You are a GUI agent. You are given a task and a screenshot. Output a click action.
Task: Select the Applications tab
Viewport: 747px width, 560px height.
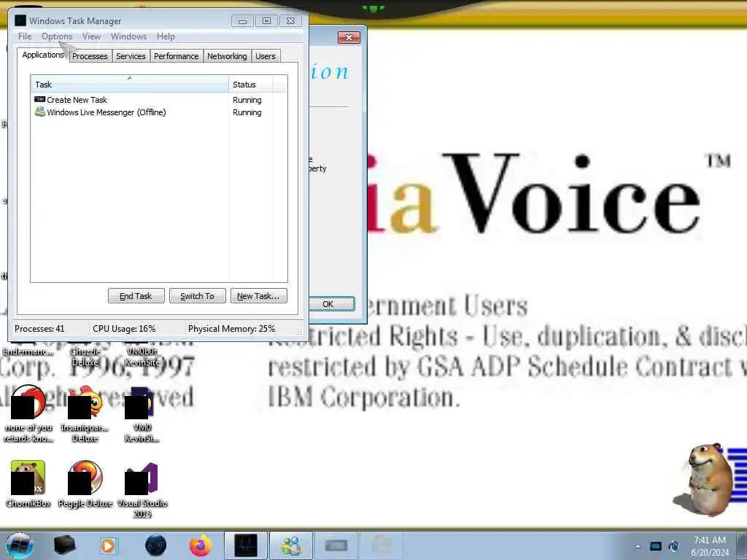pos(43,55)
